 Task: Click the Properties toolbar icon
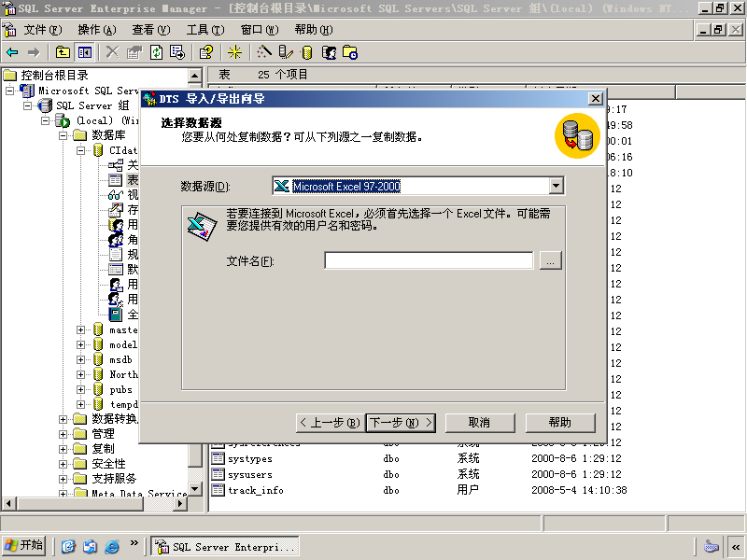coord(134,52)
